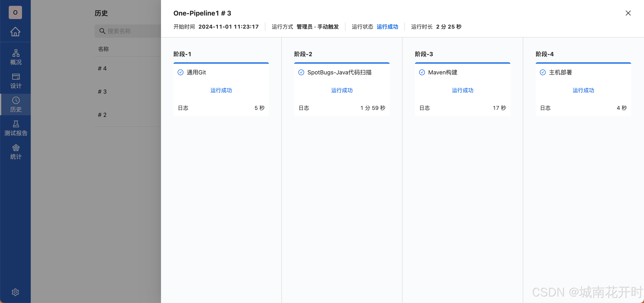Screen dimensions: 644x303
Task: Click the SpotBugs task success check icon
Action: point(301,73)
